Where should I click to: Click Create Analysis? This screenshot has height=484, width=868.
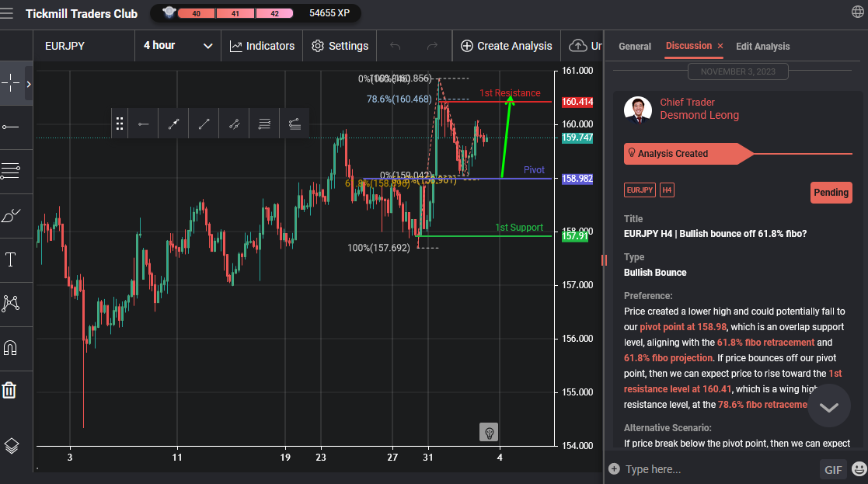click(x=506, y=46)
